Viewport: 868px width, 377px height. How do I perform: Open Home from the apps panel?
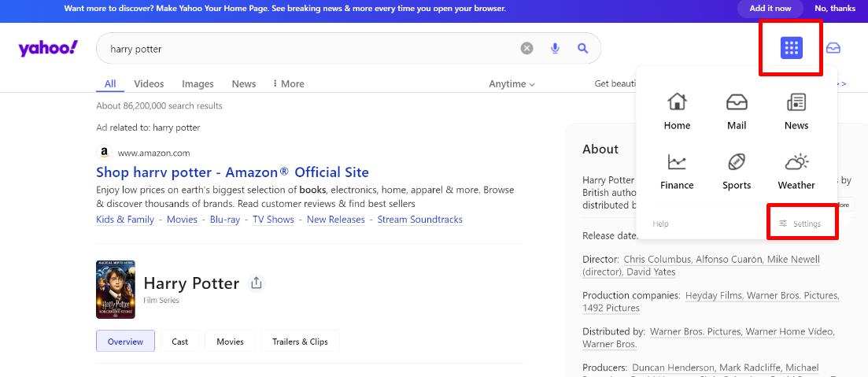(x=677, y=111)
